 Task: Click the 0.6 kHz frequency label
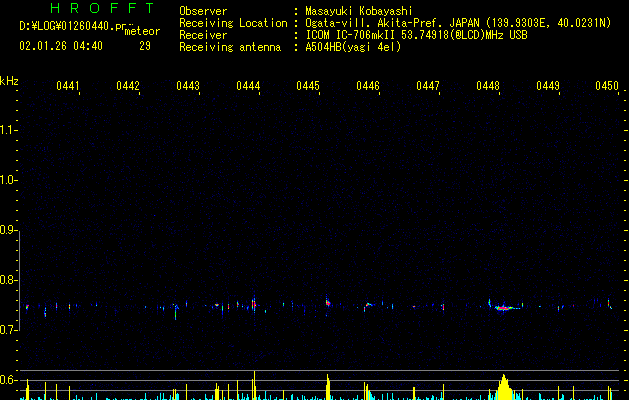tap(8, 380)
